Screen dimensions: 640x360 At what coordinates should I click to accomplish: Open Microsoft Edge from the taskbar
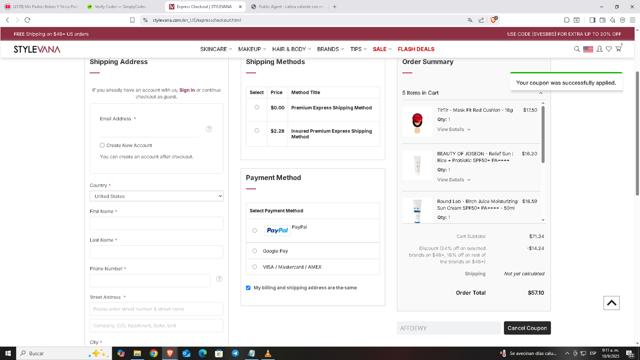(202, 353)
